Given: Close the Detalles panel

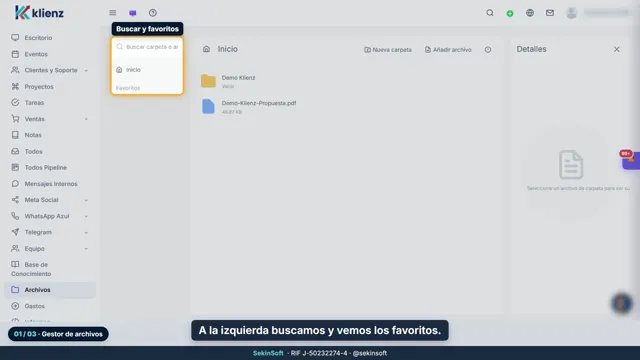Looking at the screenshot, I should tap(616, 49).
